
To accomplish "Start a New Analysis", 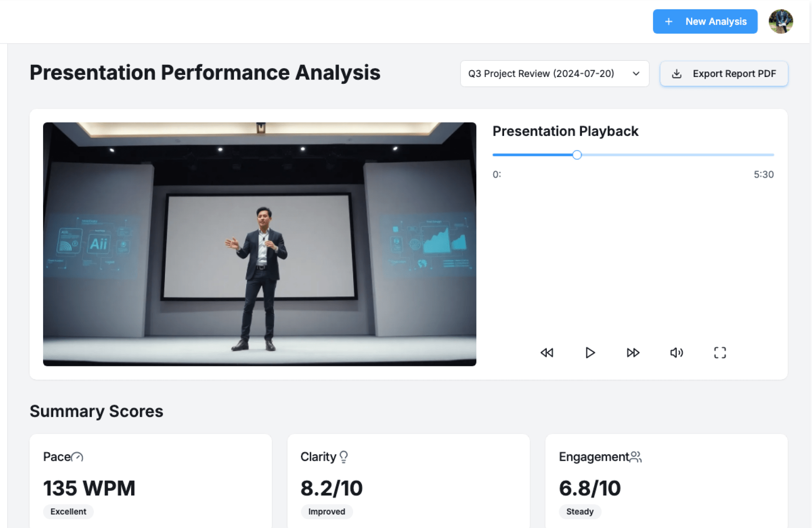I will 716,22.
